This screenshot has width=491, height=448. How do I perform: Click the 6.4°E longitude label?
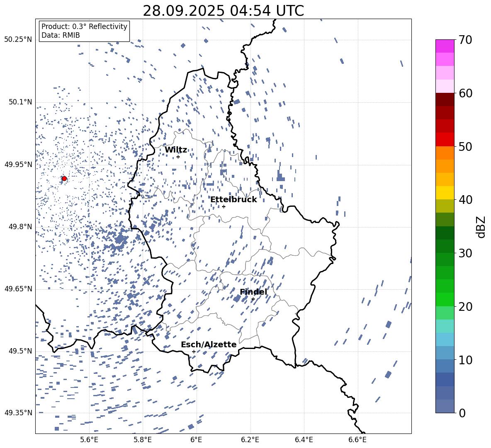pos(304,440)
